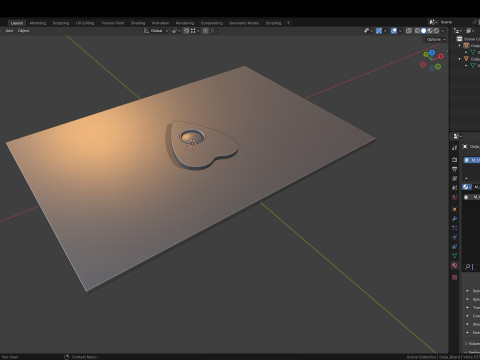
Task: Open the Output properties tab
Action: pyautogui.click(x=454, y=169)
